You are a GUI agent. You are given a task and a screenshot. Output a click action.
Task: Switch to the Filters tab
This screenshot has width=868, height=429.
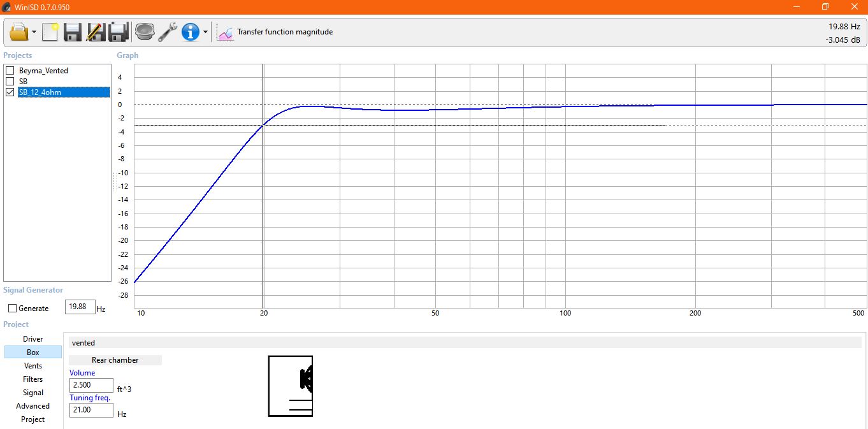(x=33, y=379)
